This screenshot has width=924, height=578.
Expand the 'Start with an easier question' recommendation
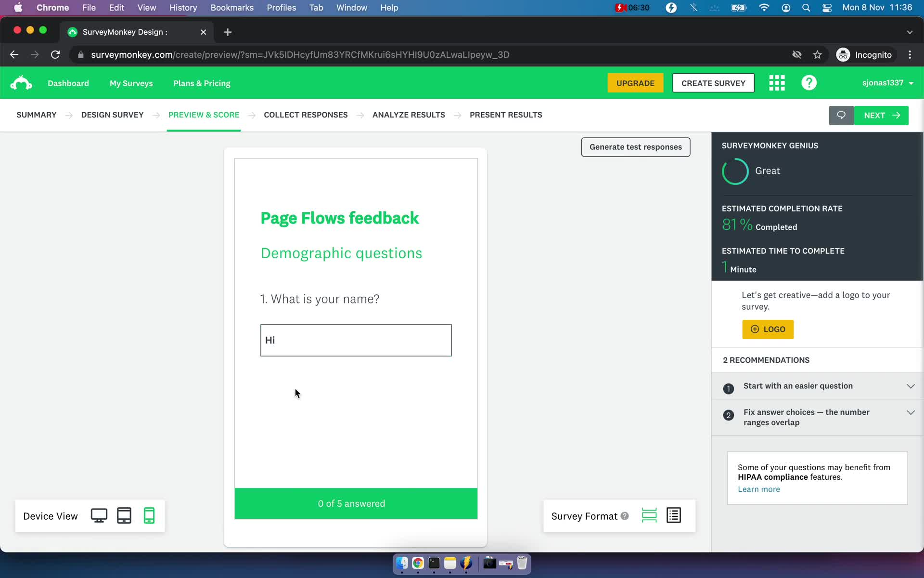(x=911, y=386)
